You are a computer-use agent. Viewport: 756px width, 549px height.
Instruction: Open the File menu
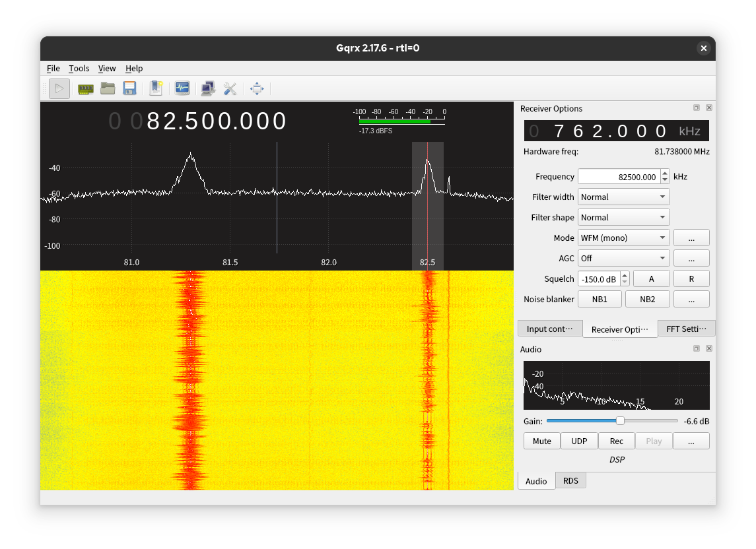(x=53, y=69)
